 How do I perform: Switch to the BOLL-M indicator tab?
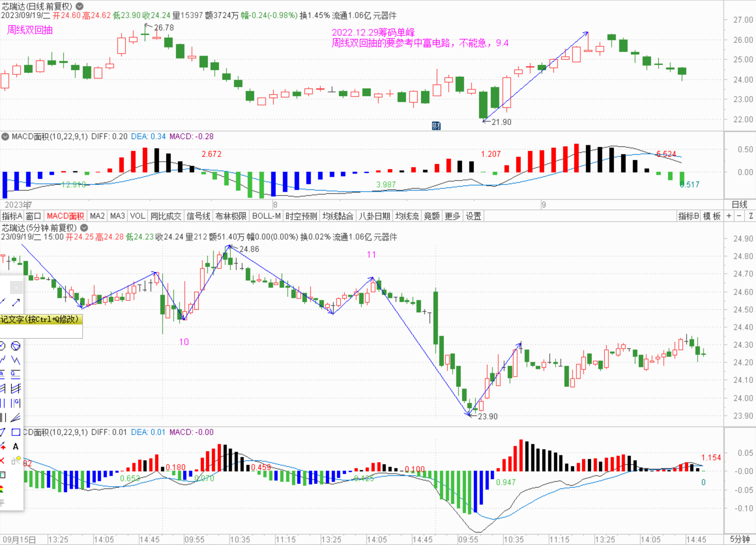tap(266, 216)
